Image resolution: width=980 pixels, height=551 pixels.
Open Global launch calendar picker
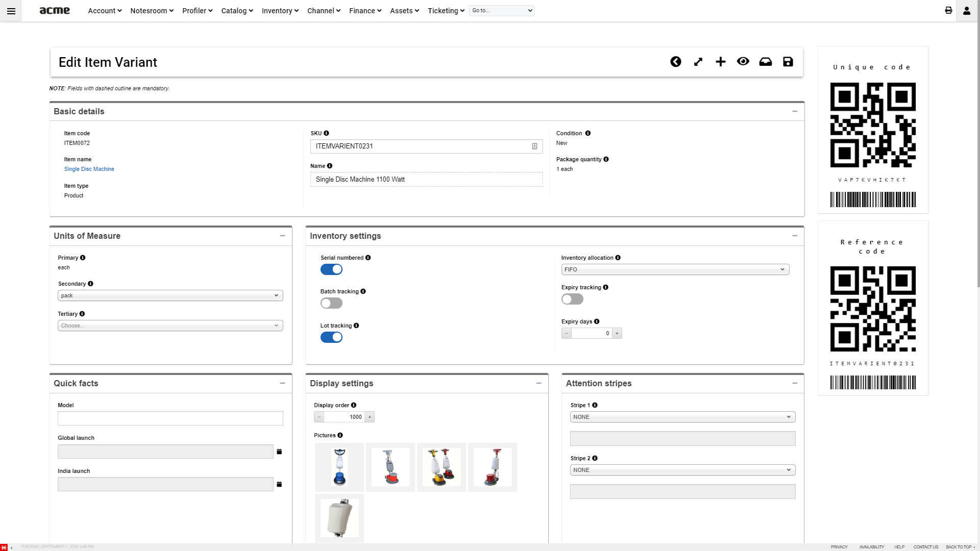pos(279,452)
